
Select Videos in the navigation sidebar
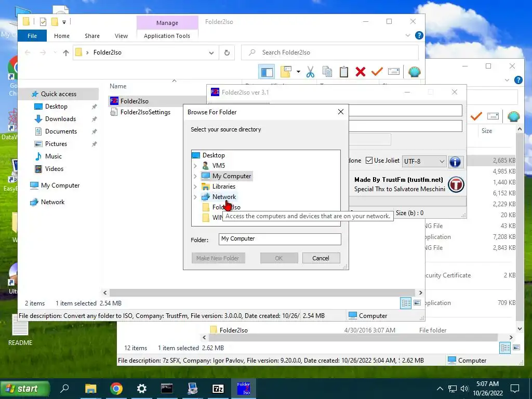[54, 169]
